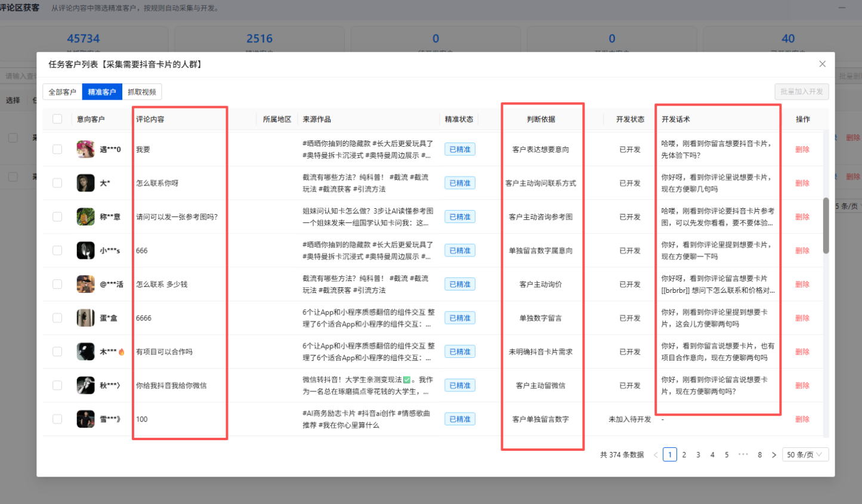Open avatar of user 遇***0
Image resolution: width=862 pixels, height=504 pixels.
coord(85,149)
